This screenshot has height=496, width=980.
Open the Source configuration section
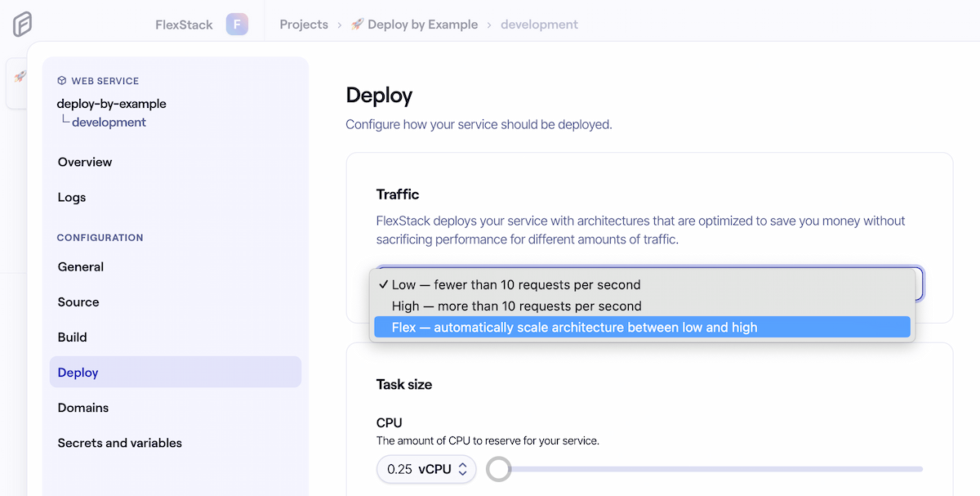pos(78,302)
